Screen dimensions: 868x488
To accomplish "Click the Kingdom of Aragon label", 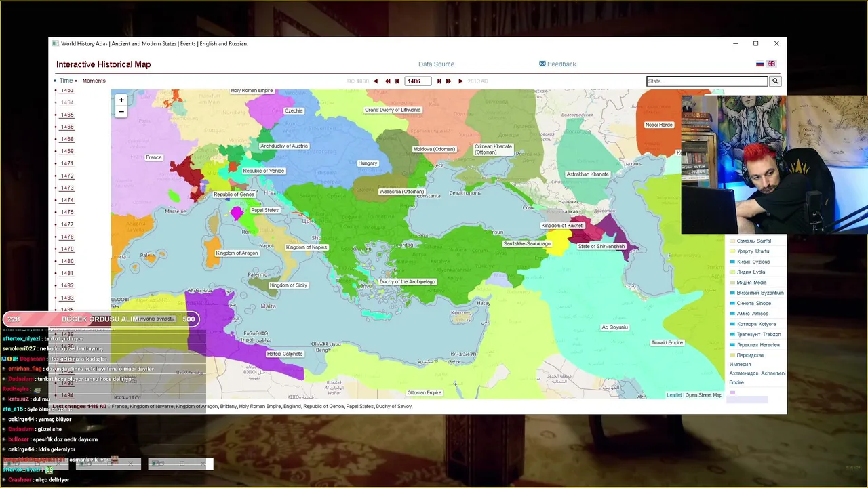I will pos(237,253).
